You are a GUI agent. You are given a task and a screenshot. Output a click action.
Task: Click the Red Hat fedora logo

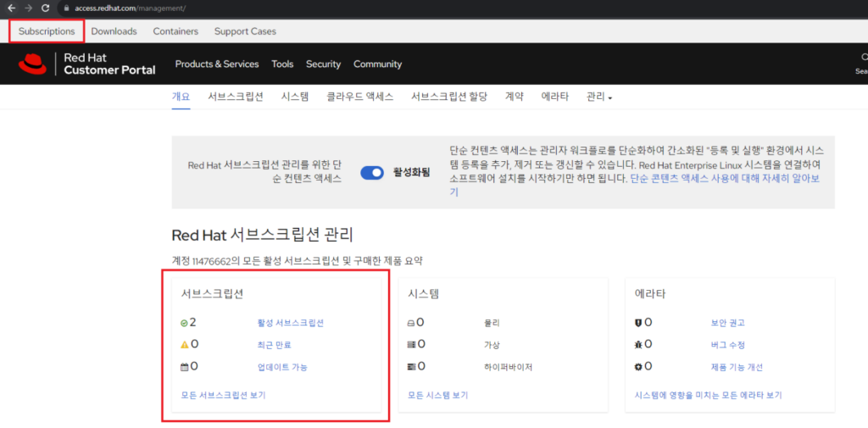pyautogui.click(x=32, y=64)
